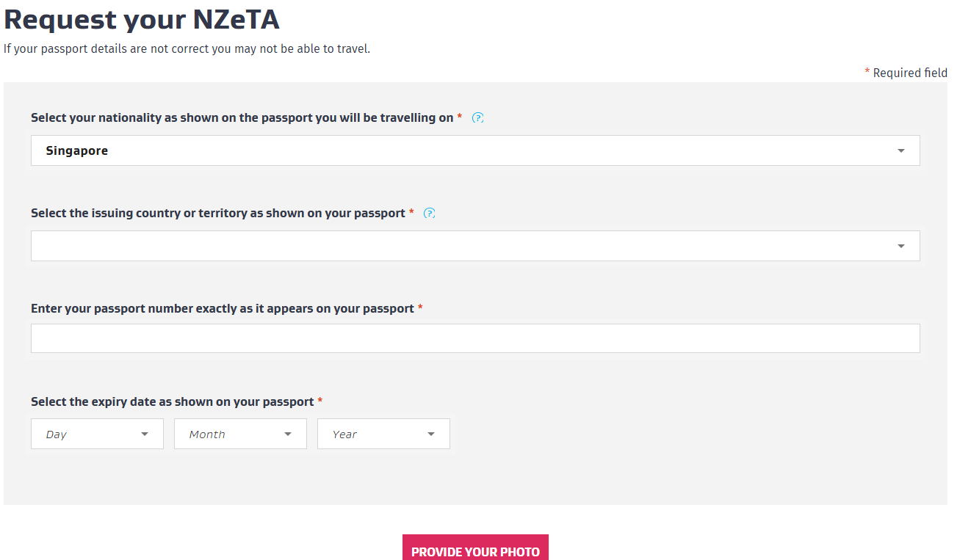The height and width of the screenshot is (560, 971).
Task: Open the Month dropdown for expiry date
Action: point(240,434)
